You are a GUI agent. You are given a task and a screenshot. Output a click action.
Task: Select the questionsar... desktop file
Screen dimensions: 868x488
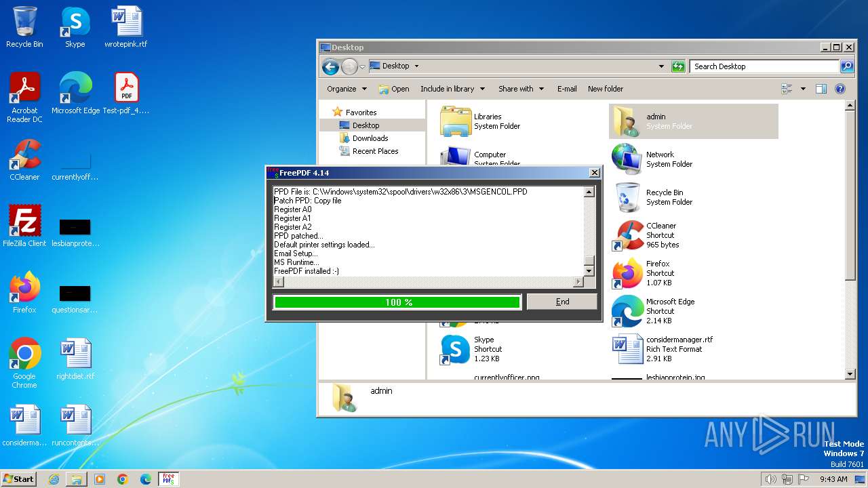click(x=75, y=298)
